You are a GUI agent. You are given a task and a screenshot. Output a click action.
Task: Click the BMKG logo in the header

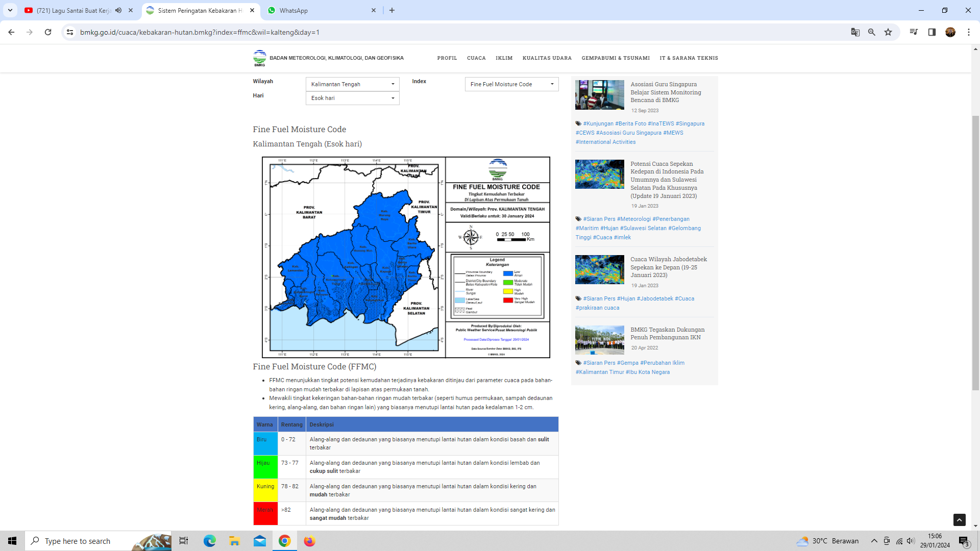[259, 58]
